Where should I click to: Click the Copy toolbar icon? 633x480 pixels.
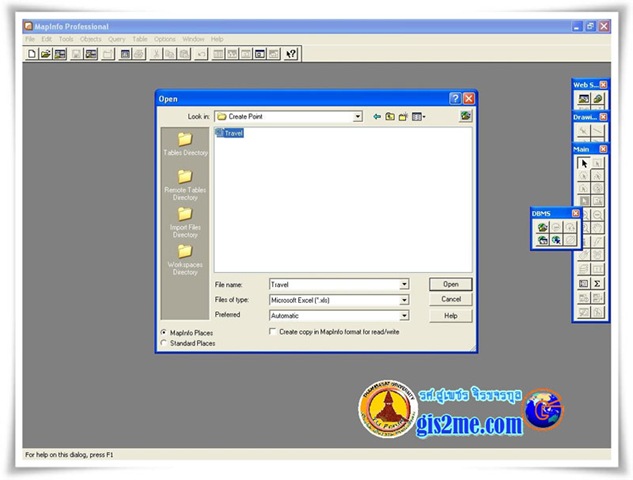click(170, 54)
